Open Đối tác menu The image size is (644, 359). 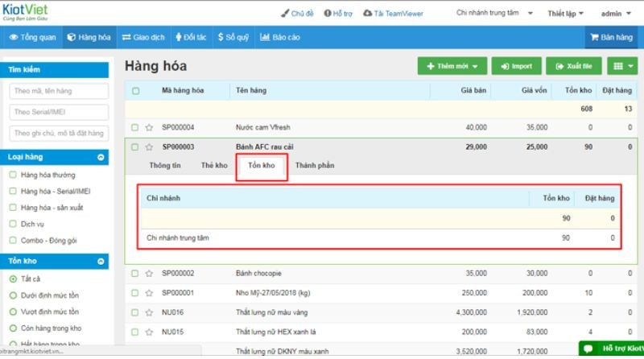191,37
